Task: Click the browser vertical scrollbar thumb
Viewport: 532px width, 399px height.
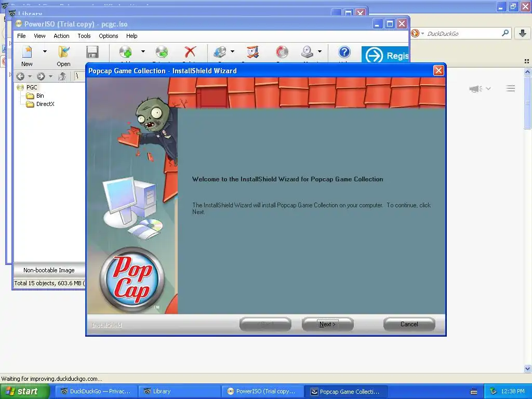Action: click(527, 102)
